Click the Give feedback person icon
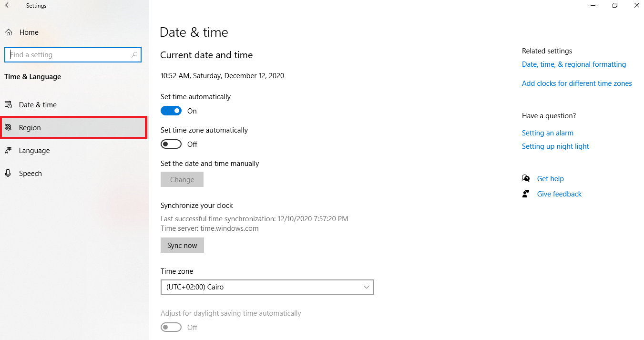Image resolution: width=644 pixels, height=340 pixels. click(526, 194)
